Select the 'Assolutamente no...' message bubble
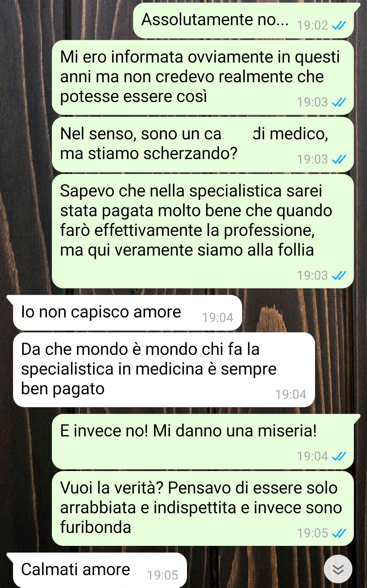The height and width of the screenshot is (588, 367). click(x=244, y=20)
